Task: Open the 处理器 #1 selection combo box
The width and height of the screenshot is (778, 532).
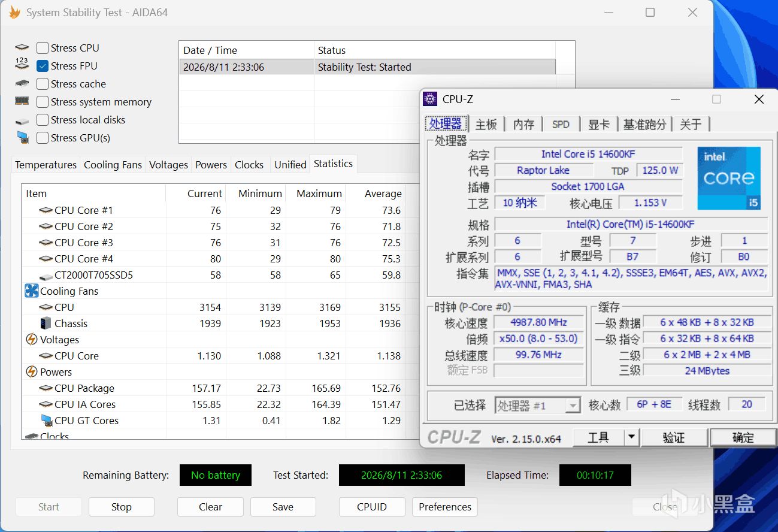Action: click(537, 406)
